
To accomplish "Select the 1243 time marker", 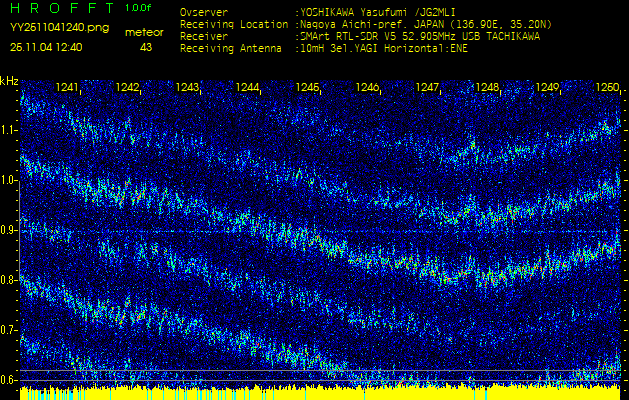I will [188, 88].
